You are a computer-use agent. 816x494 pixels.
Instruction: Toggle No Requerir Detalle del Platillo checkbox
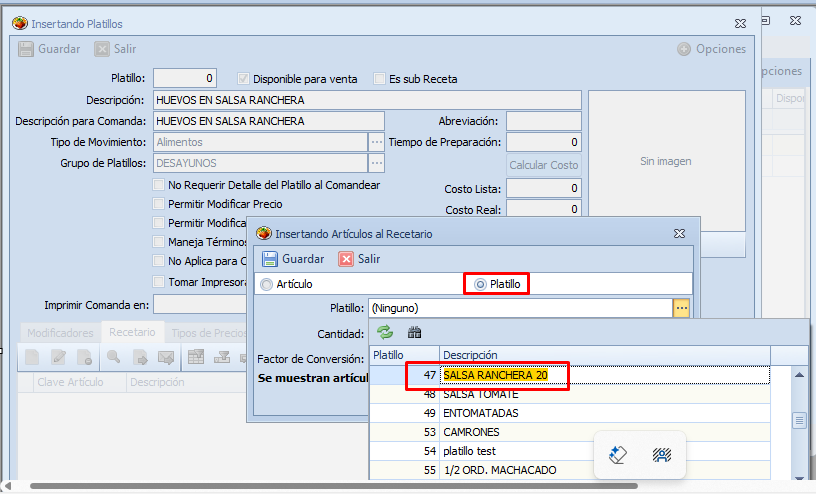click(159, 185)
